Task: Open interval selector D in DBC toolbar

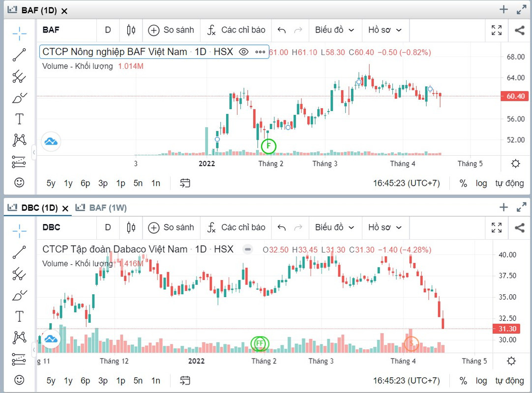Action: pyautogui.click(x=108, y=227)
